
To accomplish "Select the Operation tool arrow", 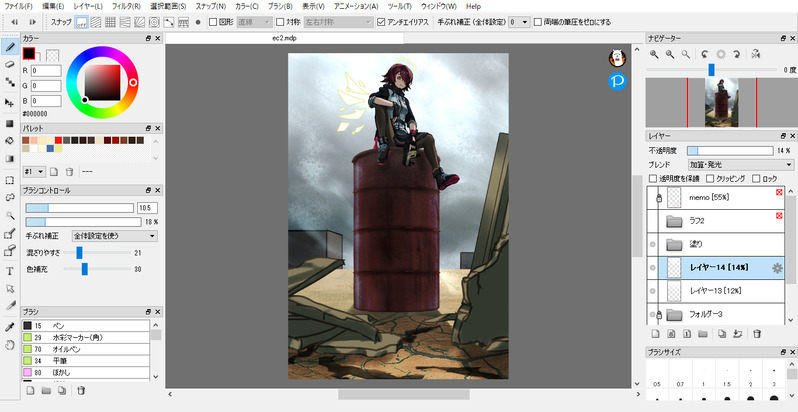I will click(9, 288).
